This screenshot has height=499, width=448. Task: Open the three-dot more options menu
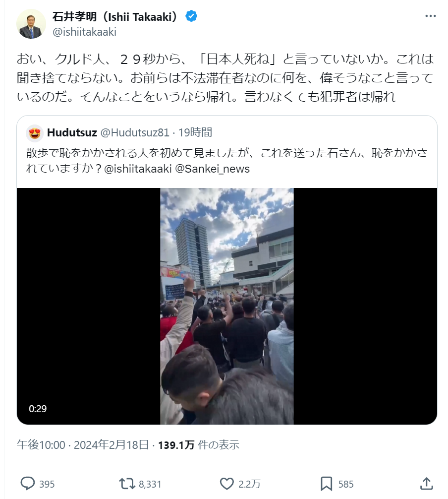431,16
